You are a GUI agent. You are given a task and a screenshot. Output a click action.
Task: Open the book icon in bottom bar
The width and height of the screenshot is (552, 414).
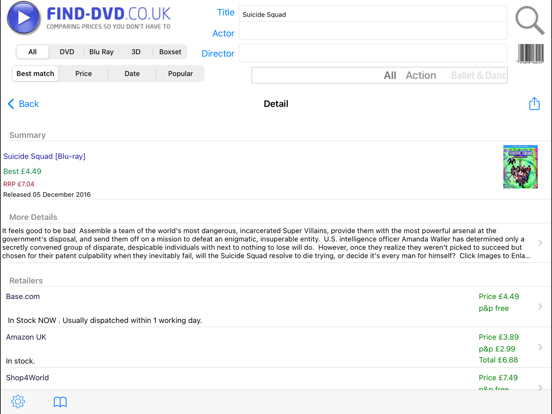pyautogui.click(x=60, y=402)
